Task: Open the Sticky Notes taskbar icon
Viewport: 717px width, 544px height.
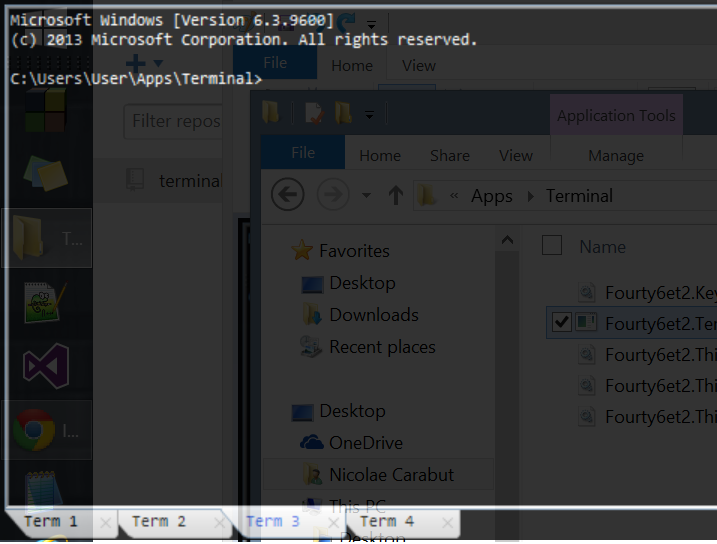Action: point(45,173)
